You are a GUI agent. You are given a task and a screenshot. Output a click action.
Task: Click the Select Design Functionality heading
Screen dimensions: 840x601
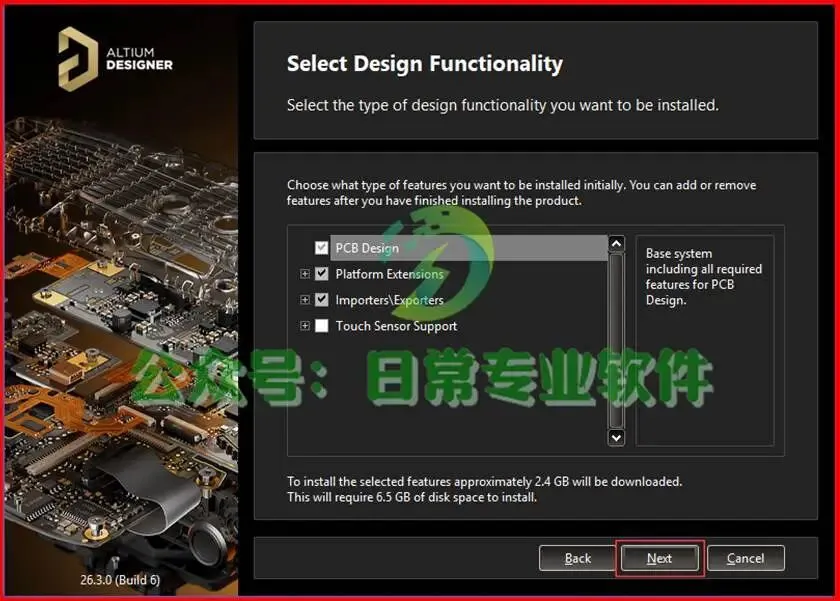coord(425,64)
